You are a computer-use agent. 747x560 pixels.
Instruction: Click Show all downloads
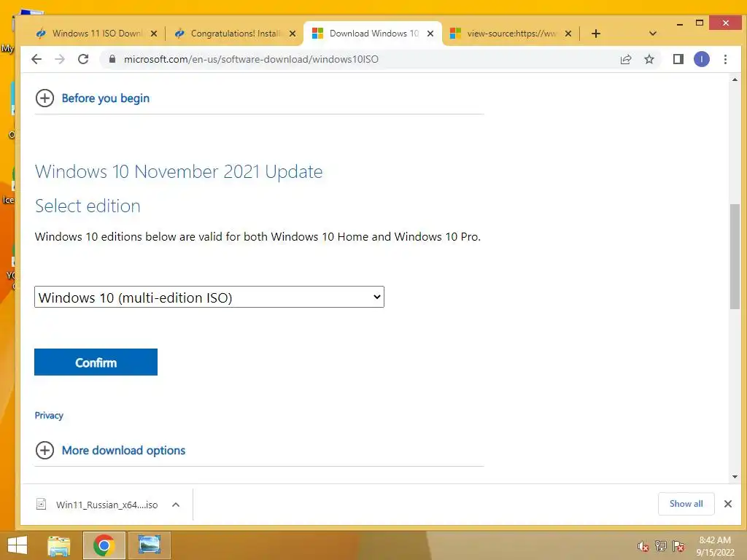(x=686, y=504)
